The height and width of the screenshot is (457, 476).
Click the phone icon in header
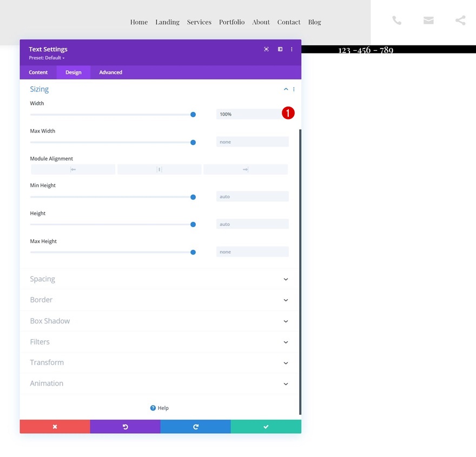(x=397, y=21)
